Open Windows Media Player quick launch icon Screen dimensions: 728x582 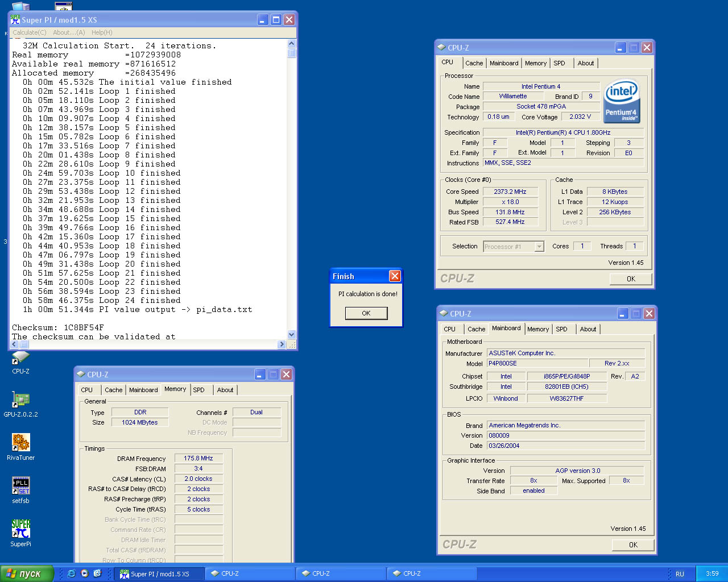click(x=85, y=573)
